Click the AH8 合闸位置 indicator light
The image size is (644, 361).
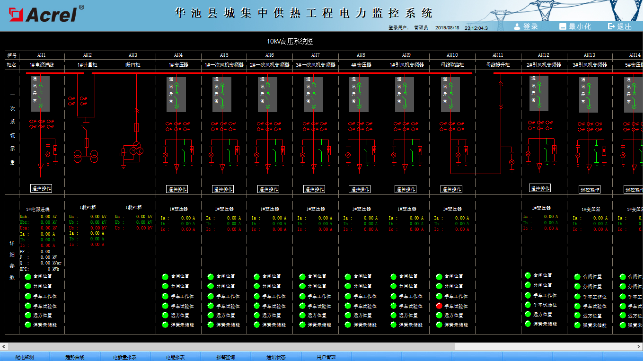pos(348,276)
